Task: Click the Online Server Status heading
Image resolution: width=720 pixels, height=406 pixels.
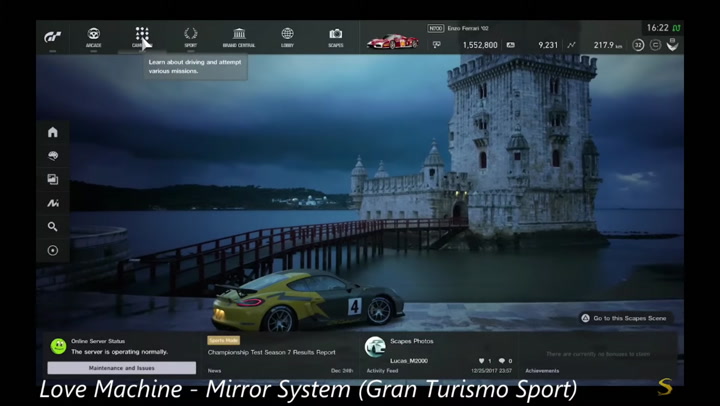Action: [x=98, y=341]
